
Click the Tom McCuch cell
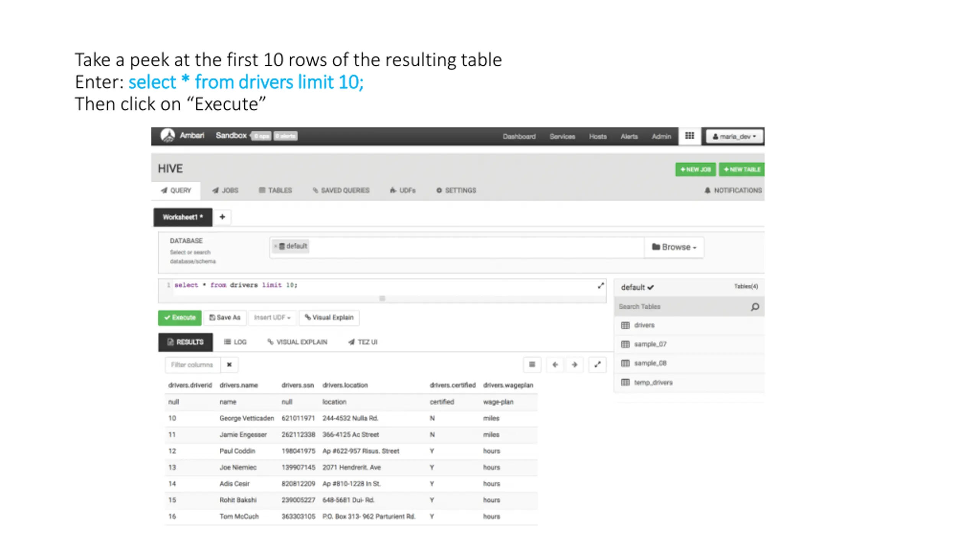[x=239, y=517]
